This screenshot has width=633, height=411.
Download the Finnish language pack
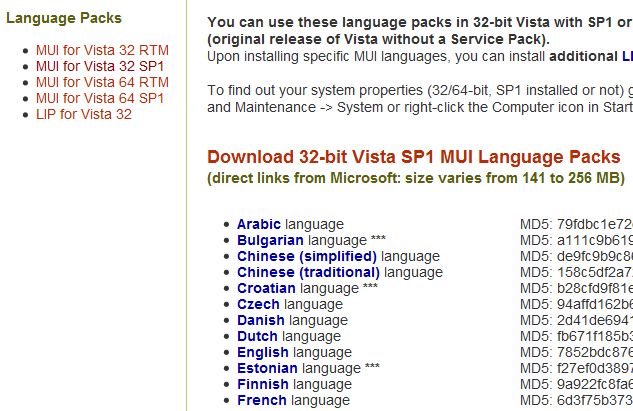tap(262, 384)
